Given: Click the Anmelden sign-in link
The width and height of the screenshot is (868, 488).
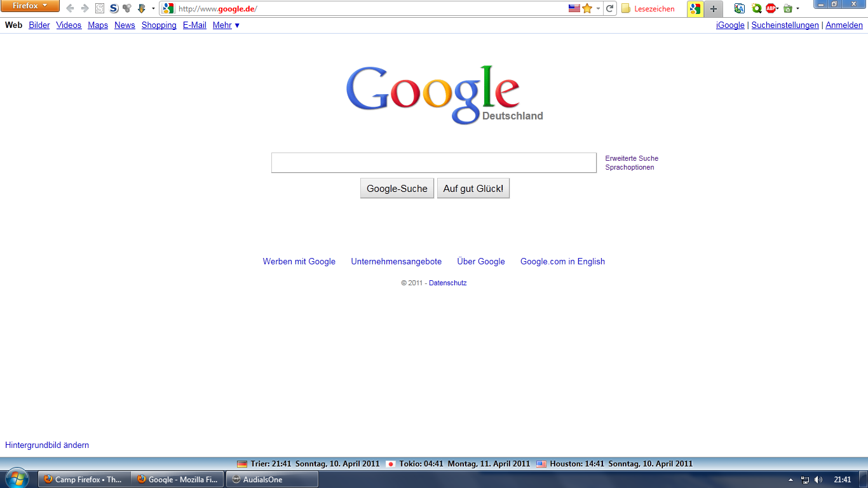Looking at the screenshot, I should pos(844,25).
